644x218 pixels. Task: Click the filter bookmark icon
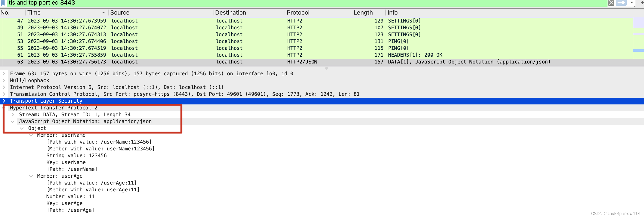[3, 3]
